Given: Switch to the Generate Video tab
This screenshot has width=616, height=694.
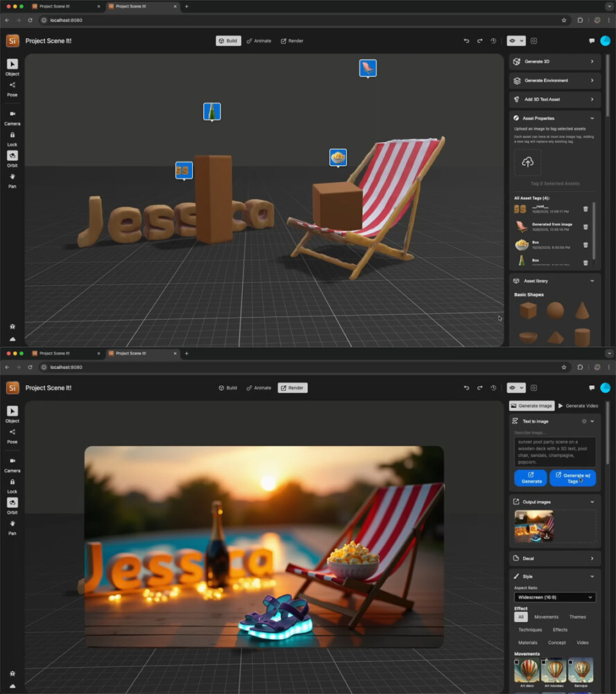Looking at the screenshot, I should click(x=577, y=405).
